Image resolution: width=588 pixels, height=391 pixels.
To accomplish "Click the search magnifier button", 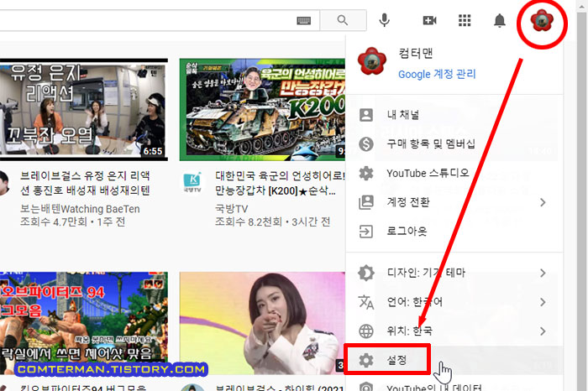I will pyautogui.click(x=343, y=20).
